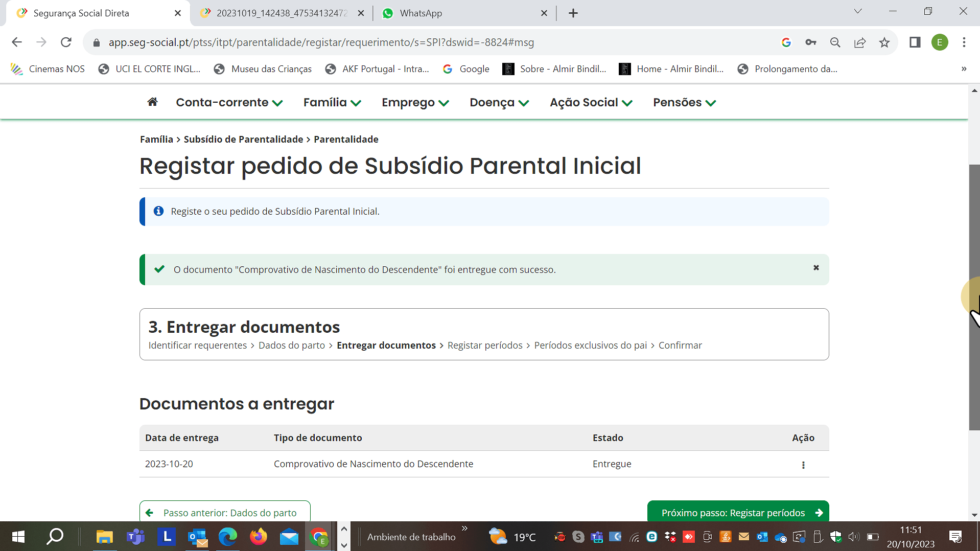
Task: Click Próximo passo: Registar períodos button
Action: pyautogui.click(x=737, y=512)
